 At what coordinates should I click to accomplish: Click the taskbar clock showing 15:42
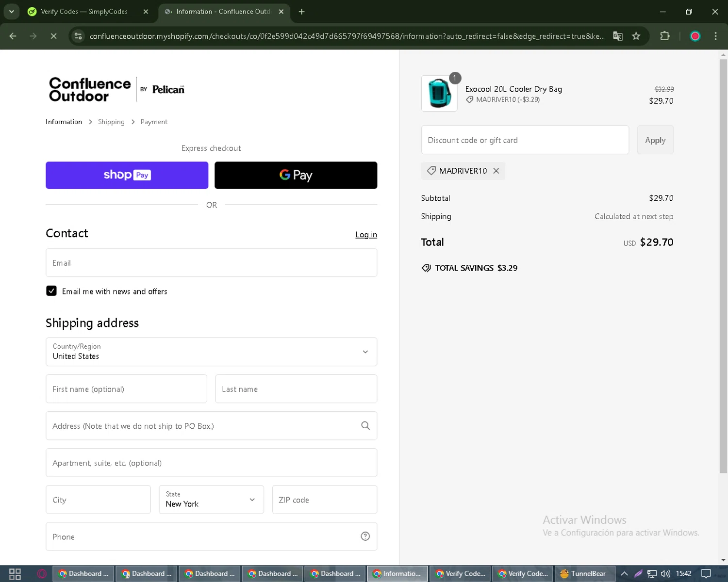[x=683, y=574]
